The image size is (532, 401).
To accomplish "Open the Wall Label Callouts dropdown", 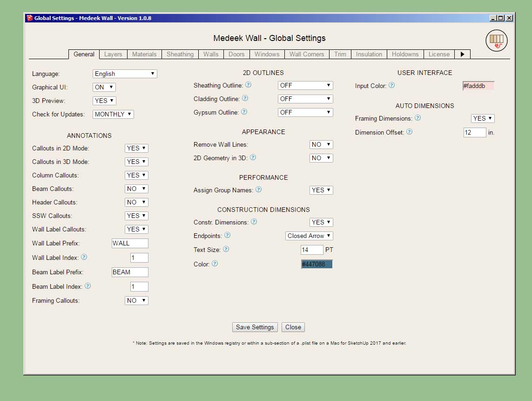I will [x=136, y=229].
